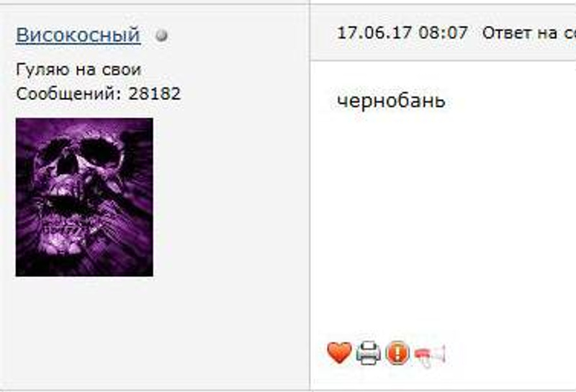
Task: Click the user title 'Гуляю на свои'
Action: tap(78, 70)
